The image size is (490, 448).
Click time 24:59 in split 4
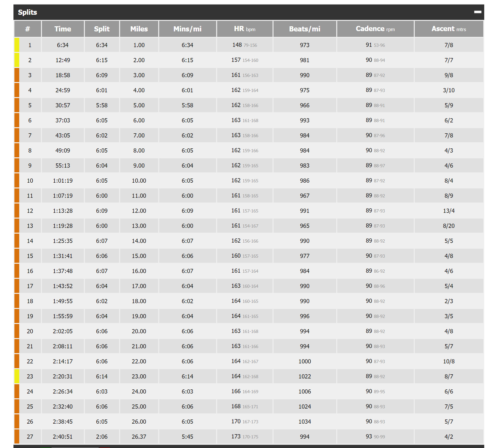coord(63,90)
